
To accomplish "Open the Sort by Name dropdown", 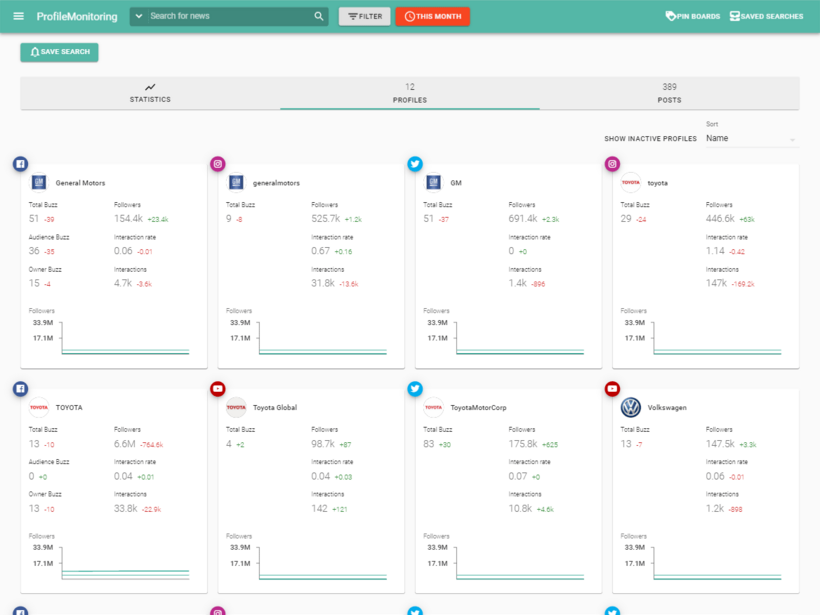I will point(752,139).
